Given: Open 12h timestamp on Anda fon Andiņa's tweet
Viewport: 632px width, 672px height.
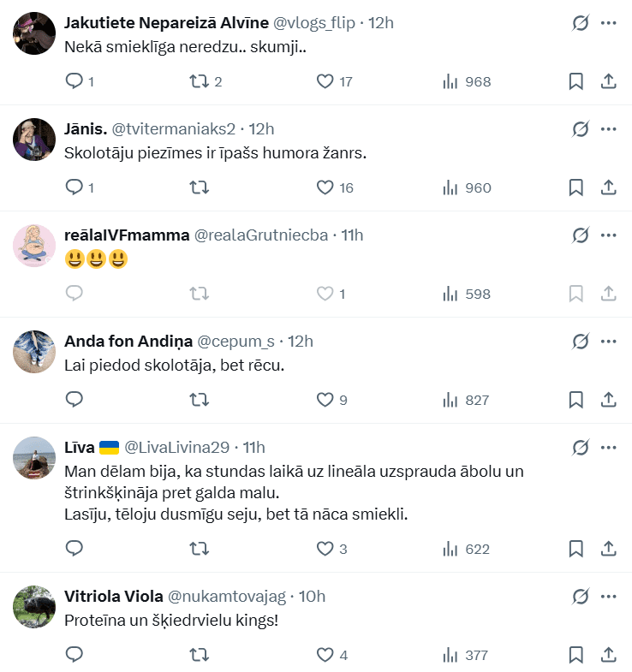Looking at the screenshot, I should [x=301, y=342].
